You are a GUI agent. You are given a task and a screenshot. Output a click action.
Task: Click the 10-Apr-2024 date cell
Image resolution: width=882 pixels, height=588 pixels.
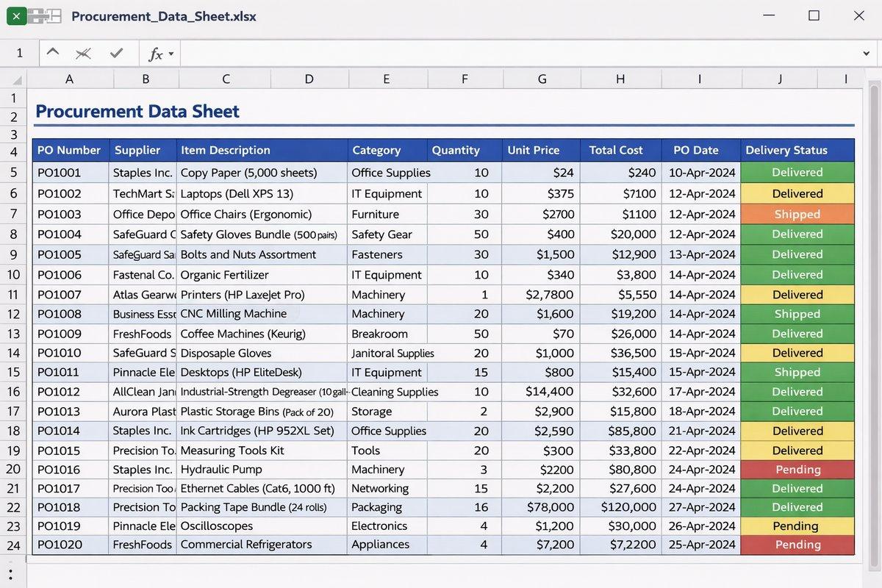point(701,173)
